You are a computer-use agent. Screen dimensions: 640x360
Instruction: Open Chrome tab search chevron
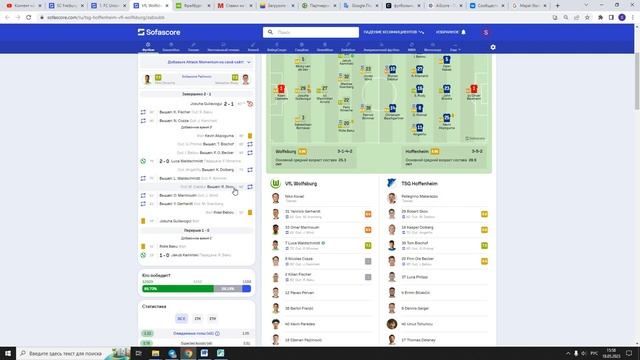(586, 5)
